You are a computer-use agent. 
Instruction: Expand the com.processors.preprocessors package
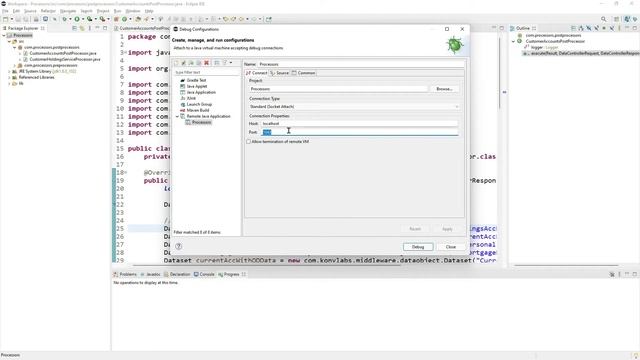pyautogui.click(x=15, y=65)
